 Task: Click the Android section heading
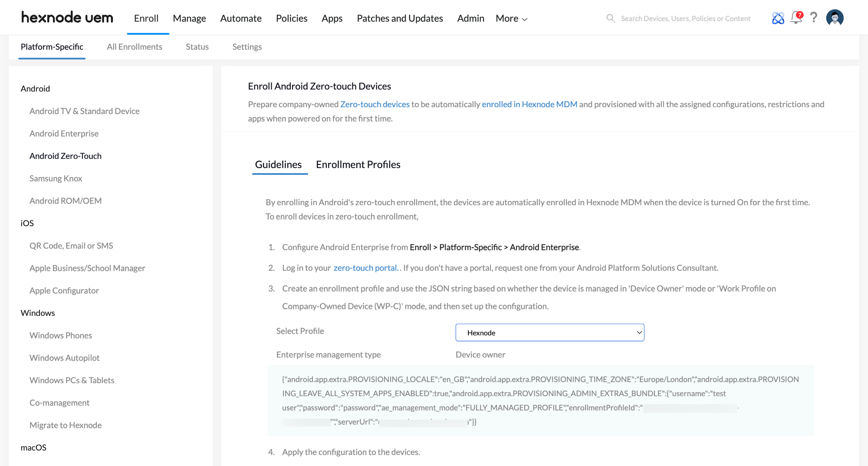tap(35, 89)
